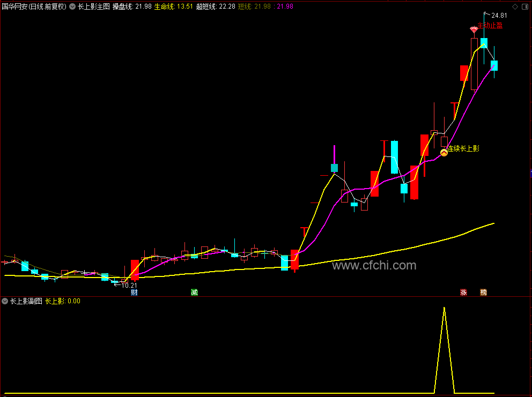Click the orange 榜 event marker
Viewport: 532px width, 397px height.
(484, 292)
